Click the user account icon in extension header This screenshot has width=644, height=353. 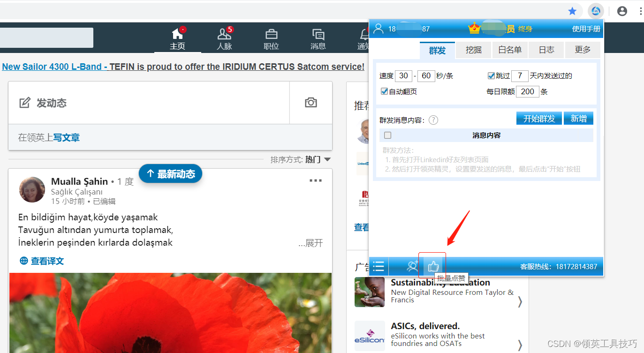[x=379, y=29]
